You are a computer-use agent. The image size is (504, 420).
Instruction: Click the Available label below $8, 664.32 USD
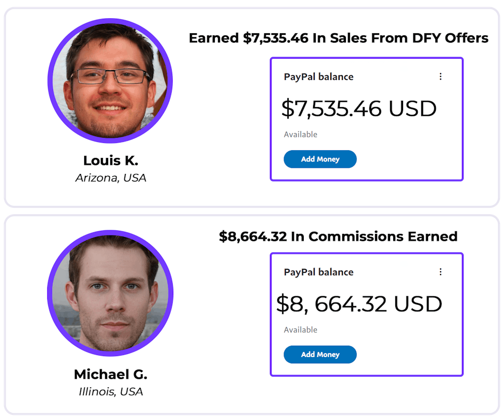click(x=301, y=330)
